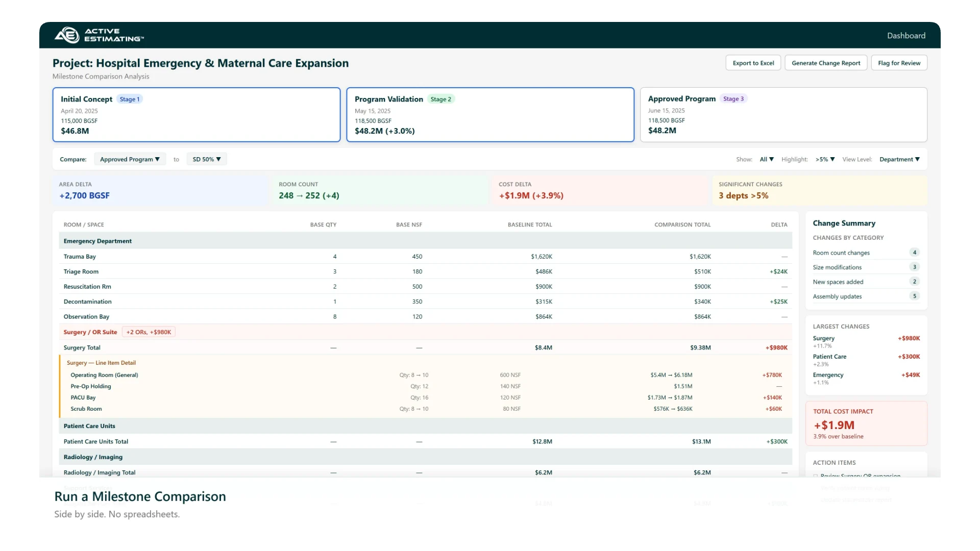The image size is (980, 551).
Task: Open the Highlight >5% dropdown
Action: [x=825, y=159]
